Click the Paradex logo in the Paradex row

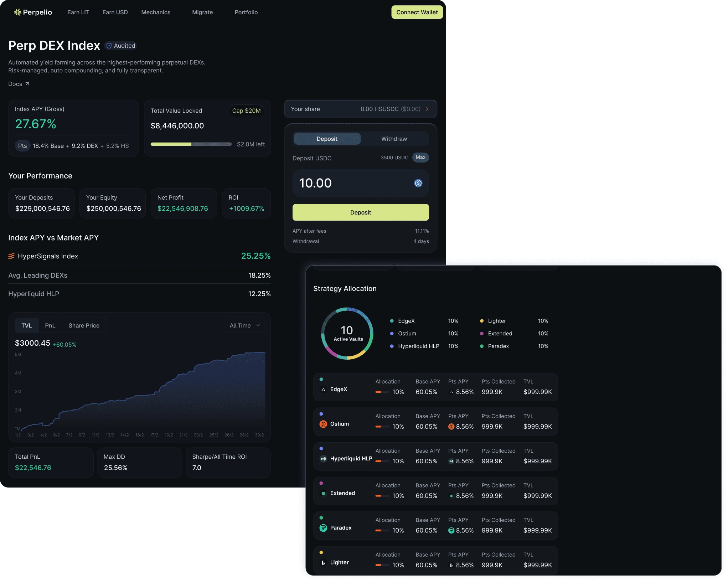click(x=323, y=528)
